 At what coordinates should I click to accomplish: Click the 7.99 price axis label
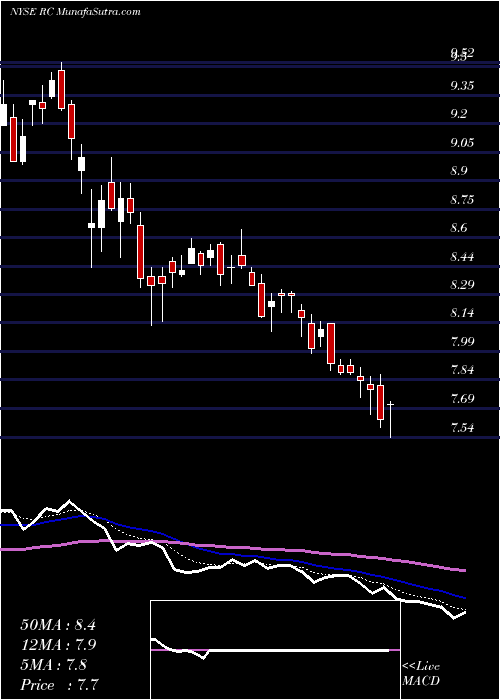click(x=464, y=342)
